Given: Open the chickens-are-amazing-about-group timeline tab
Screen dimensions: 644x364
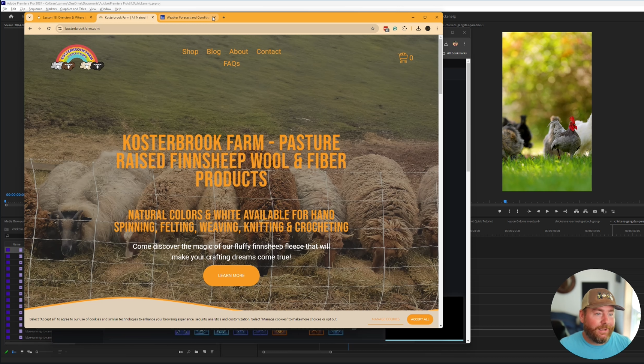Looking at the screenshot, I should click(577, 221).
